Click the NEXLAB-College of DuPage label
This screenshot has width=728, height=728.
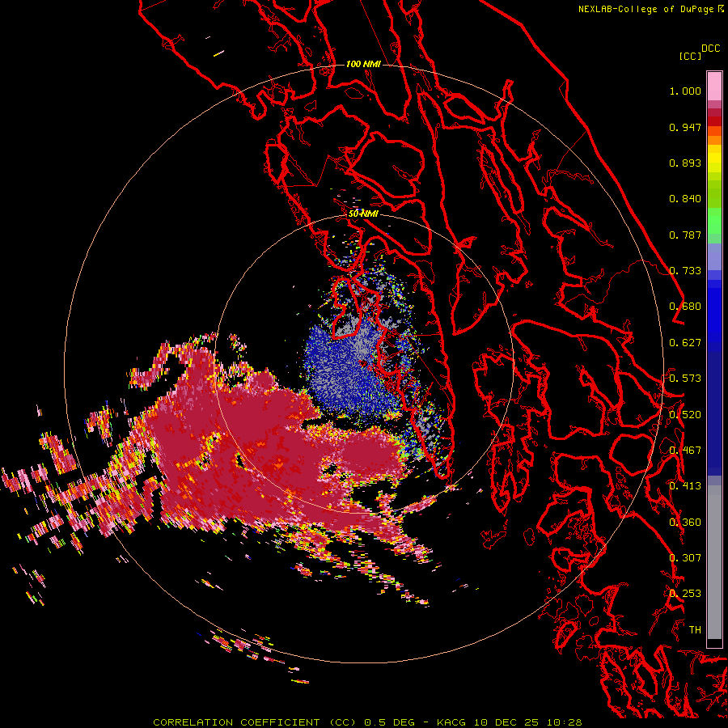pos(646,9)
